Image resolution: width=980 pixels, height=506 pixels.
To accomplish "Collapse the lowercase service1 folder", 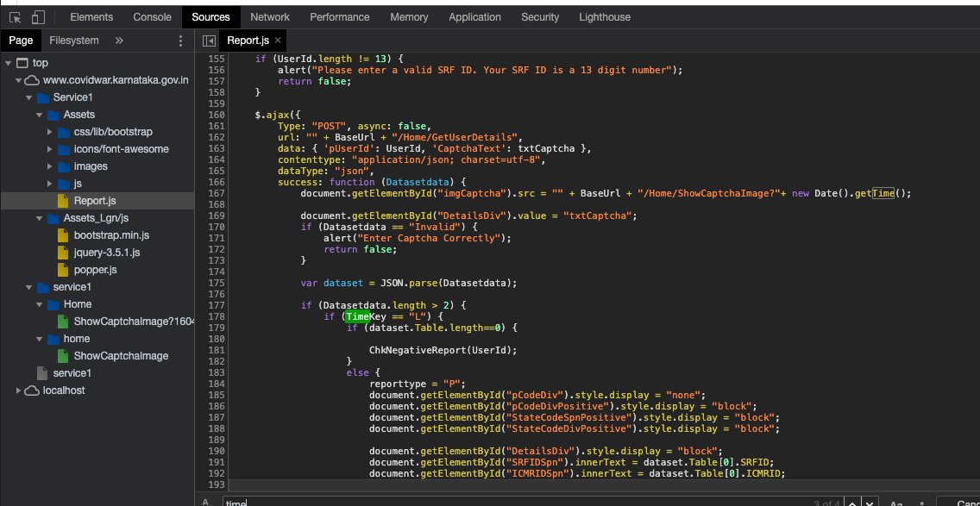I will coord(28,287).
